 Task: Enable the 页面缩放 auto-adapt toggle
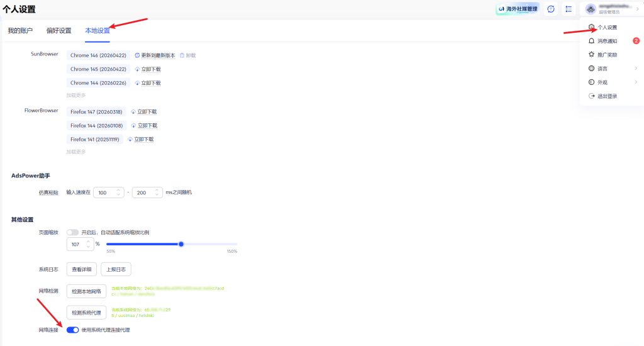(x=73, y=232)
